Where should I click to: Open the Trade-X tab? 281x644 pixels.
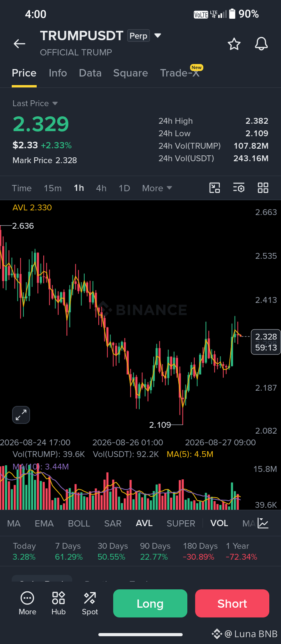click(x=180, y=73)
